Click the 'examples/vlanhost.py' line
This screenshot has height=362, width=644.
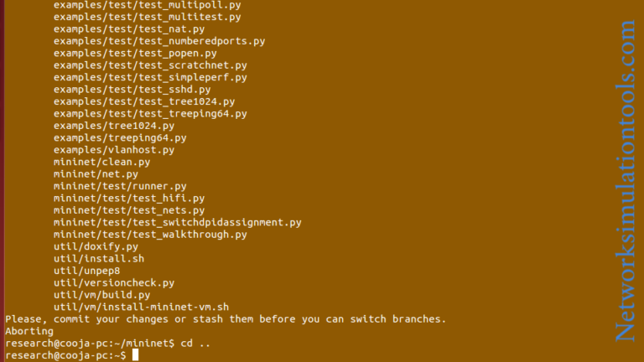(x=114, y=150)
